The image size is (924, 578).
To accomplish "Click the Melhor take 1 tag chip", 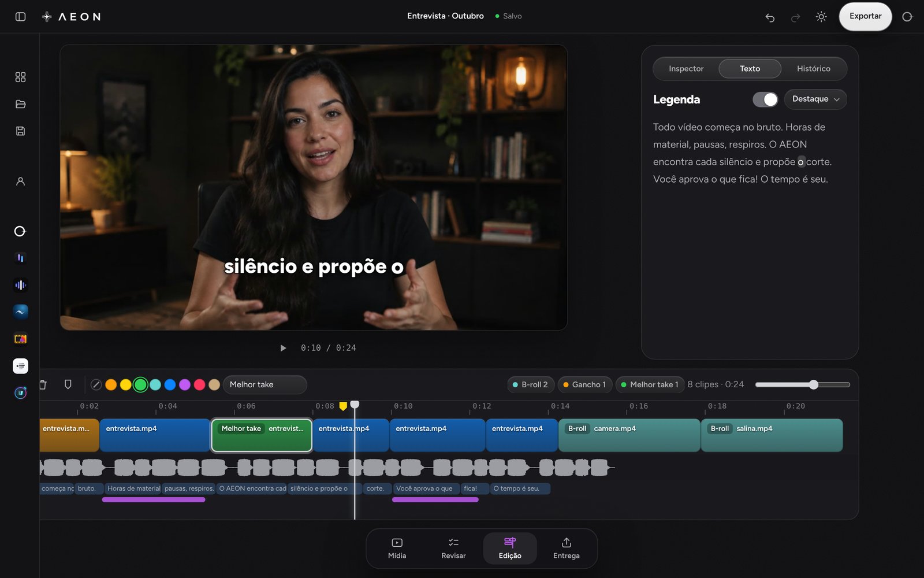I will pyautogui.click(x=650, y=384).
